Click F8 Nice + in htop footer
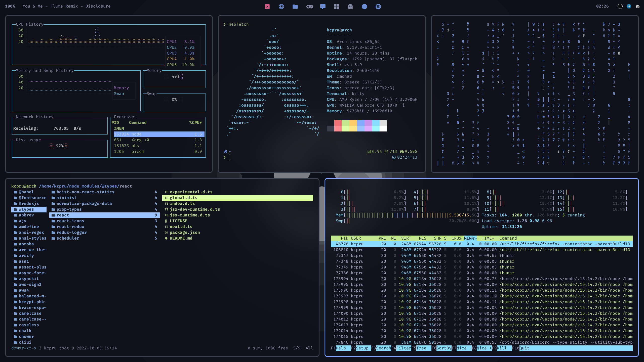This screenshot has height=362, width=644. tap(481, 348)
